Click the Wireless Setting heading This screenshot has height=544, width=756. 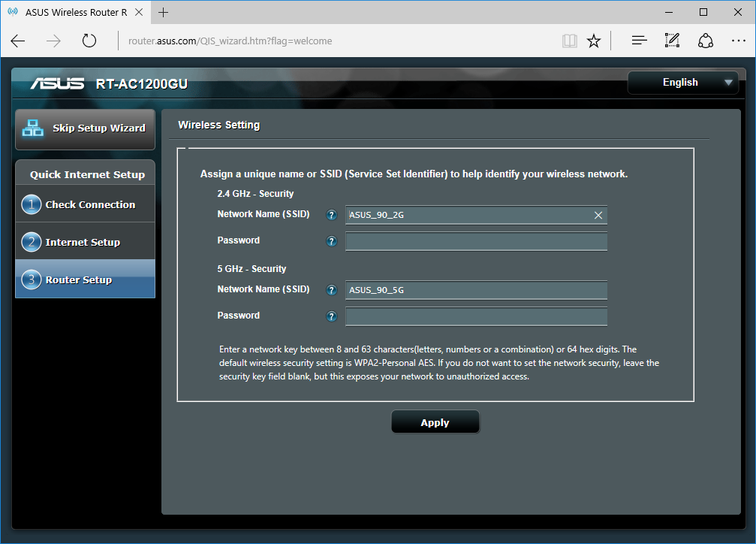pyautogui.click(x=219, y=125)
